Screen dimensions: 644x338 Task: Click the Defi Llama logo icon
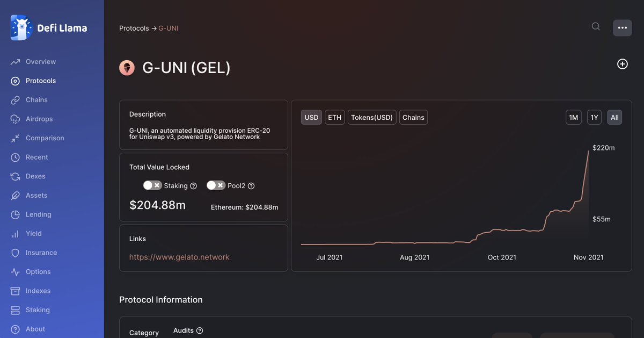tap(21, 27)
